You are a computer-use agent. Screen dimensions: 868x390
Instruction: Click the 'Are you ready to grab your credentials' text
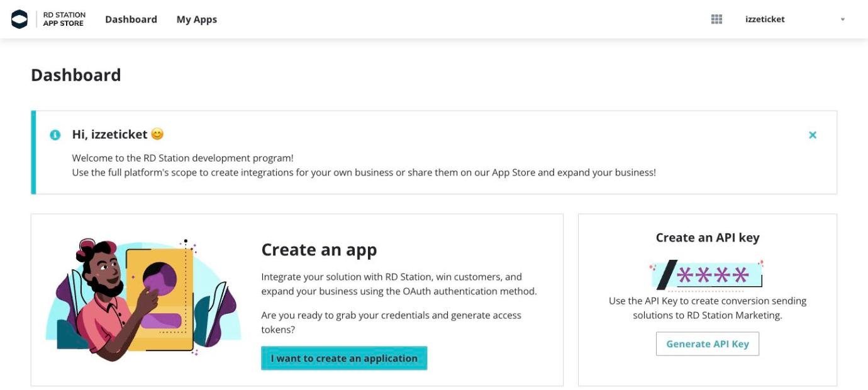coord(391,322)
